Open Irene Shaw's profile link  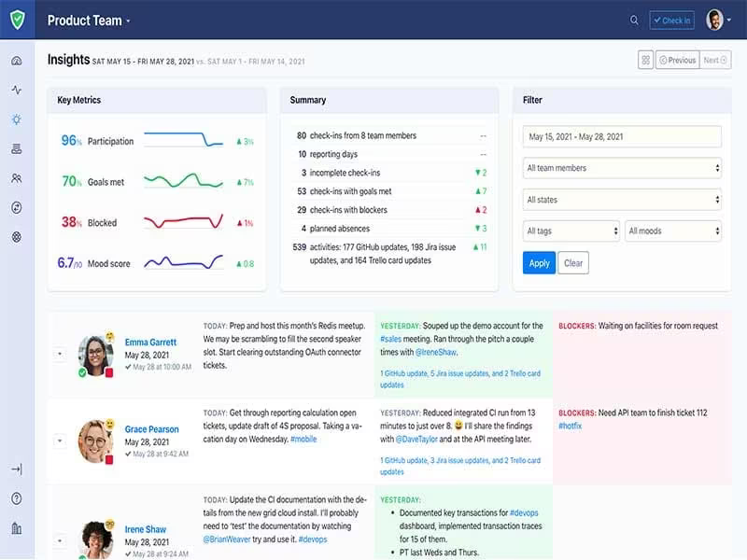coord(146,529)
